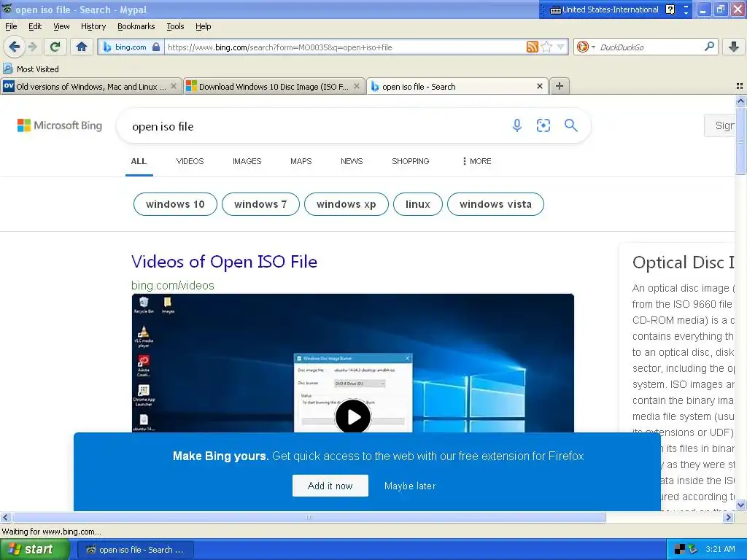747x560 pixels.
Task: Filter by linux suggestion chip
Action: [418, 204]
